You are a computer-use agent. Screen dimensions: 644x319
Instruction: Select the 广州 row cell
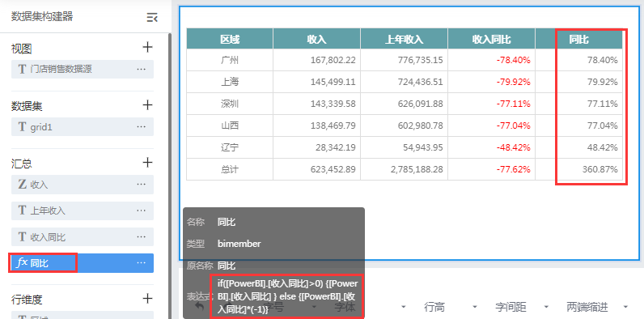(x=230, y=60)
